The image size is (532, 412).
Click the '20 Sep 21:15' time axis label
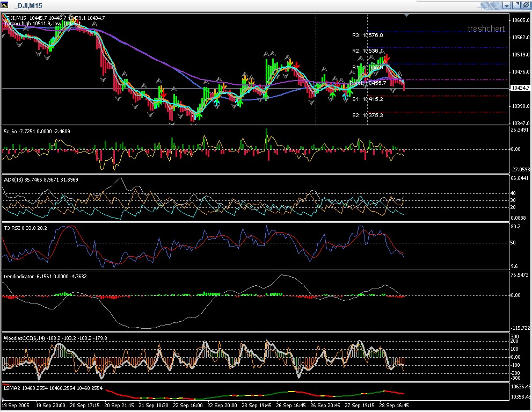(119, 405)
